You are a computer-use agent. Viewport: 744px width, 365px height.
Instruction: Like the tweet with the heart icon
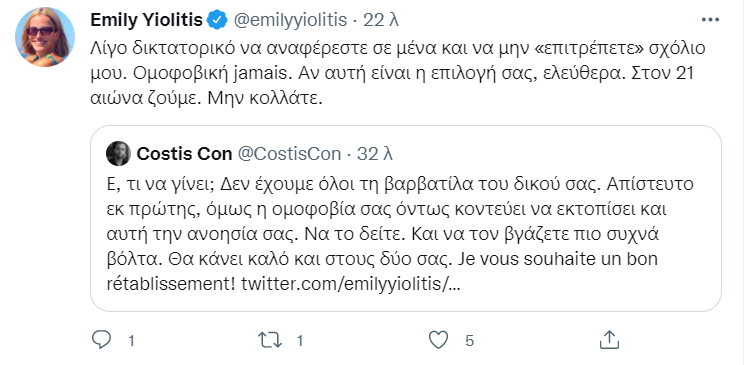point(438,340)
